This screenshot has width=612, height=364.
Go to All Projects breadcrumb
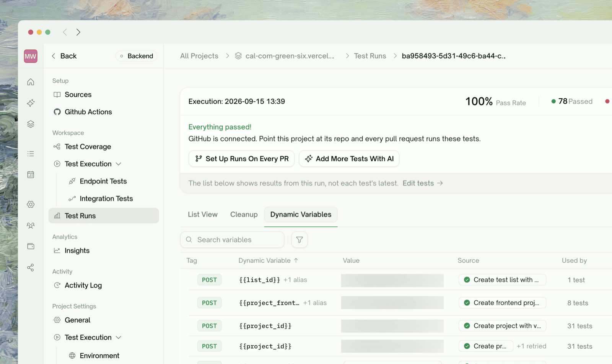coord(199,56)
